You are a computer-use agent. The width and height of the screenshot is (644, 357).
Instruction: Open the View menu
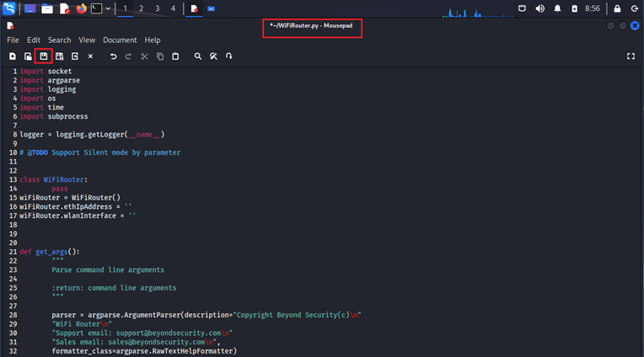tap(87, 40)
